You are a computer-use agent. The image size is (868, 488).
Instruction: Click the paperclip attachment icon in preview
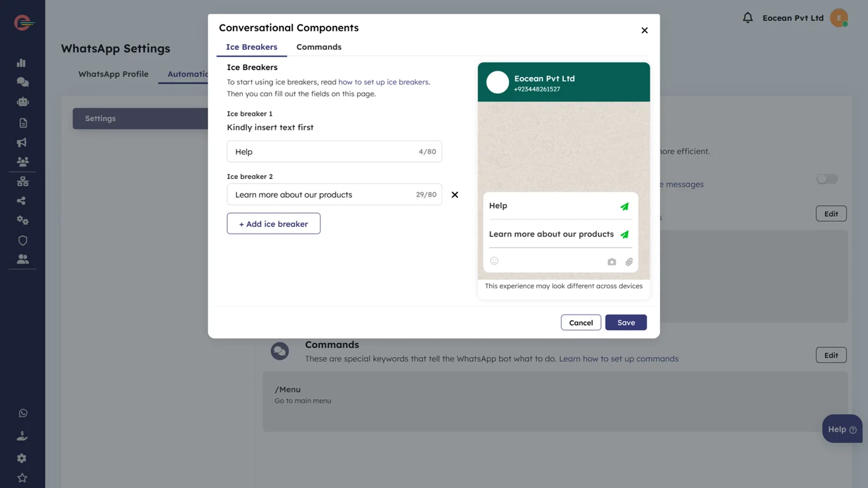coord(629,262)
